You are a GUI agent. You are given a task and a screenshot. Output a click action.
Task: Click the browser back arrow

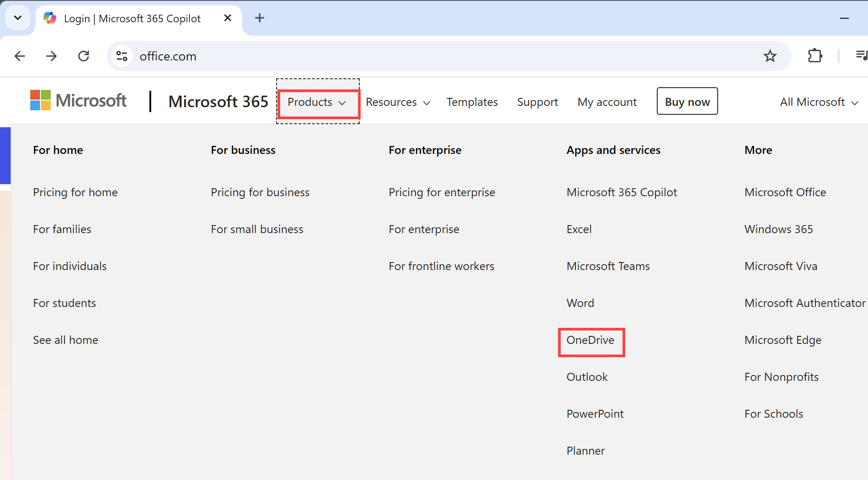tap(20, 56)
